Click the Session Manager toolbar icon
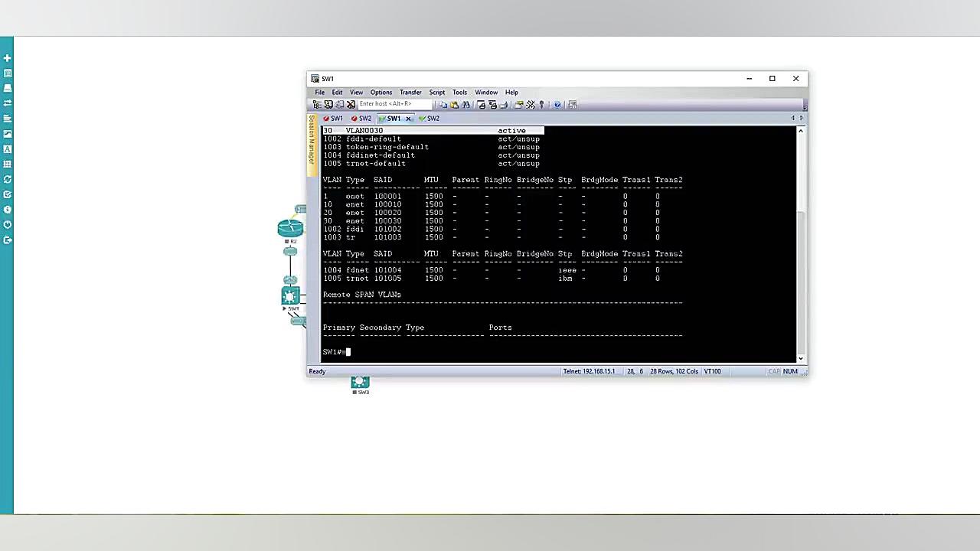Image resolution: width=980 pixels, height=551 pixels. click(x=317, y=105)
